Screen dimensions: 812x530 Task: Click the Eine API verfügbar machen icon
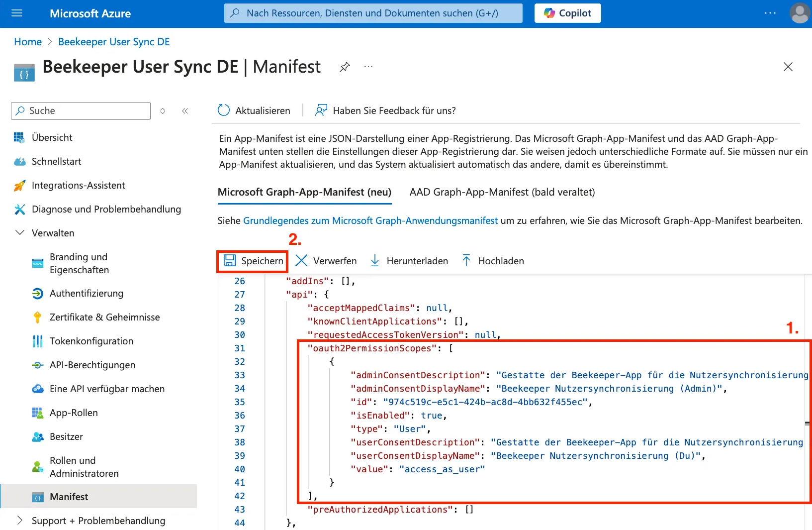point(38,389)
